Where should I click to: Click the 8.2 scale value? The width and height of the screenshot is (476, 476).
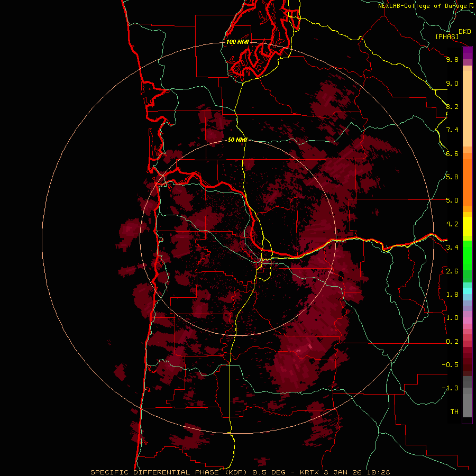452,106
